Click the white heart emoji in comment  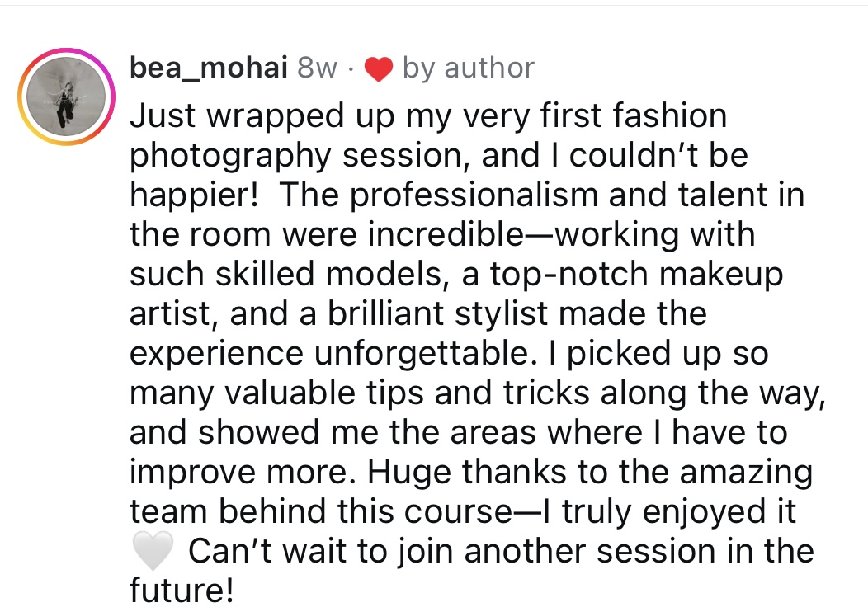[x=153, y=551]
